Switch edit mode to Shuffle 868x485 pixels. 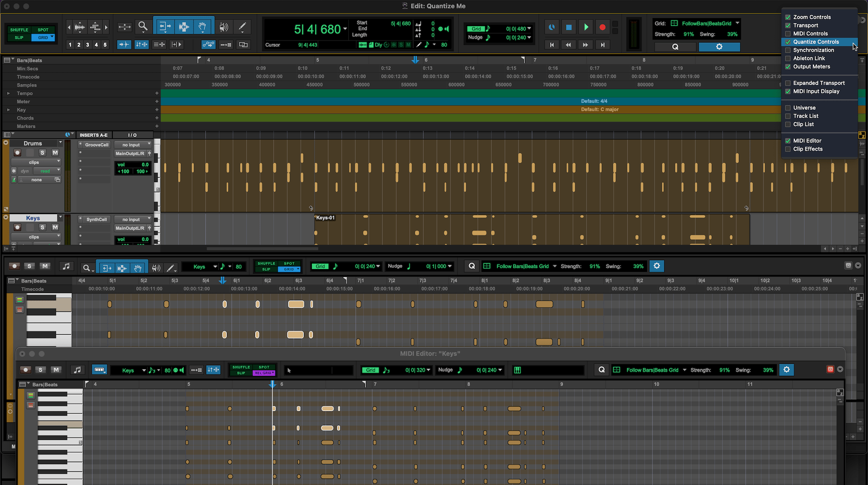click(19, 30)
